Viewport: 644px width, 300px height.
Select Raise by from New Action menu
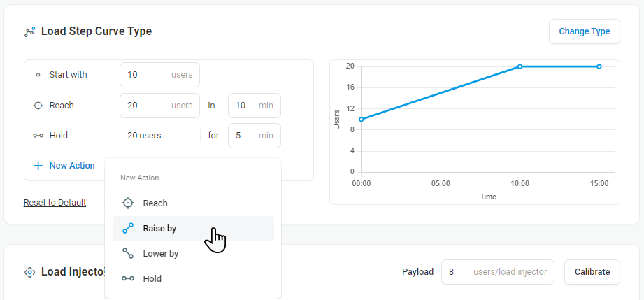click(x=193, y=229)
